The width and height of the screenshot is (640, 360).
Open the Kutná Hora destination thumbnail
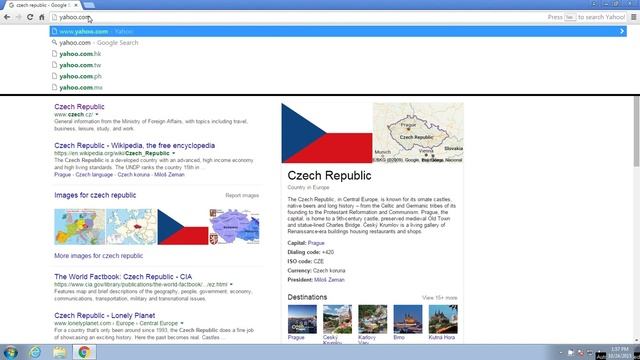443,319
